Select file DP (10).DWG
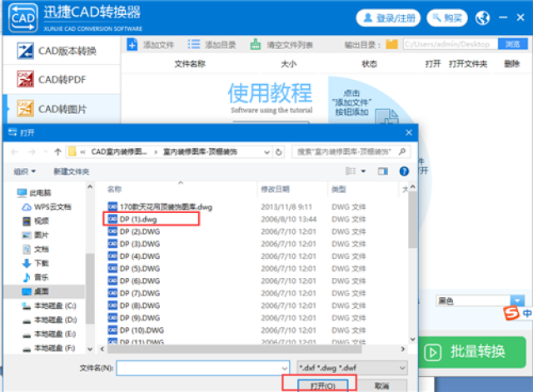The image size is (533, 392). pyautogui.click(x=136, y=330)
